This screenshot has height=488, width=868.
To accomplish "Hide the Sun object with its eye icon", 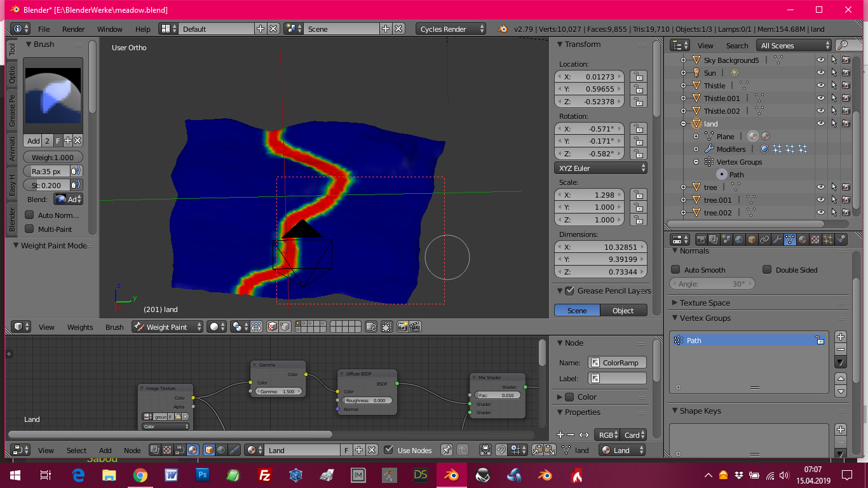I will click(820, 72).
